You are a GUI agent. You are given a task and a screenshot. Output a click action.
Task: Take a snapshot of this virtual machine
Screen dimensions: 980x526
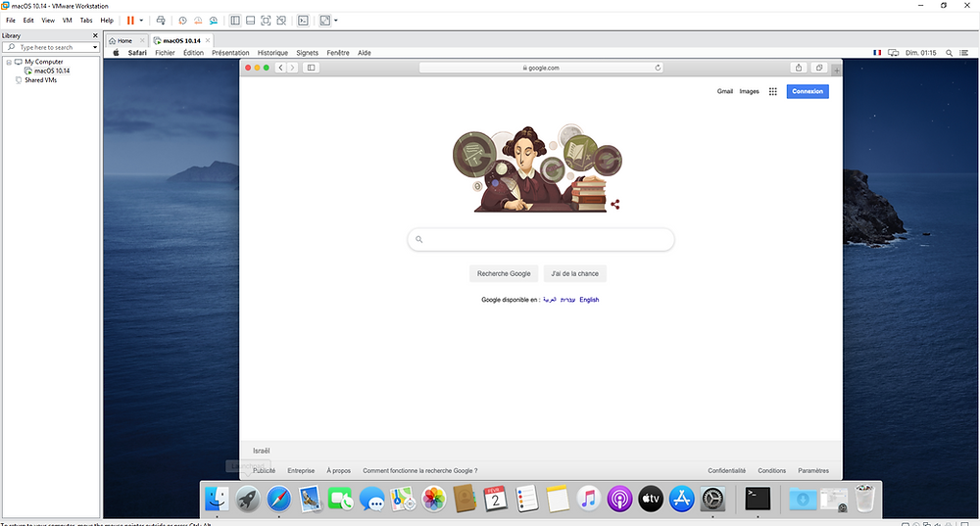coord(182,21)
